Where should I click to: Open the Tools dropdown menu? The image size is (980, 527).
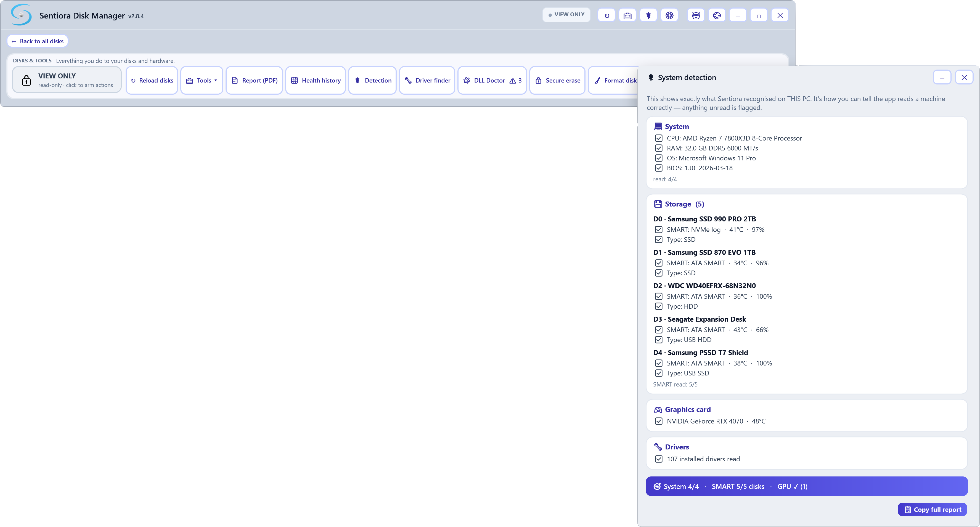[x=202, y=80]
